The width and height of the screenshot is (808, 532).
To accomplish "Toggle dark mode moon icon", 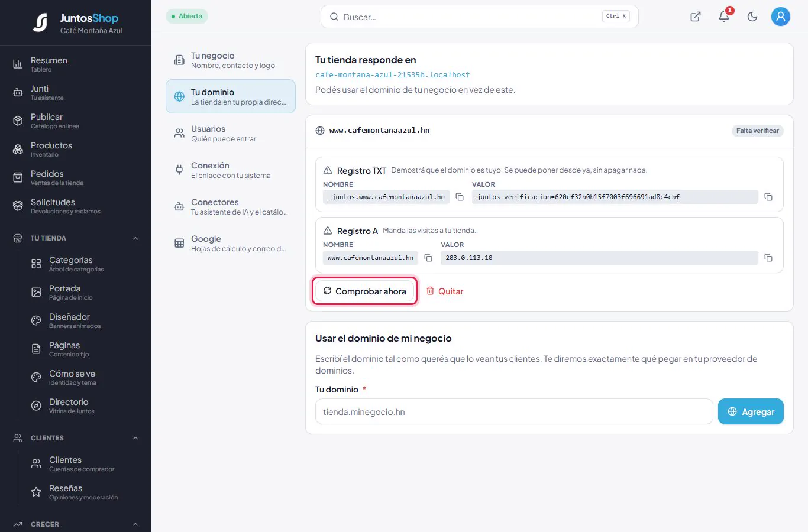I will [x=752, y=17].
